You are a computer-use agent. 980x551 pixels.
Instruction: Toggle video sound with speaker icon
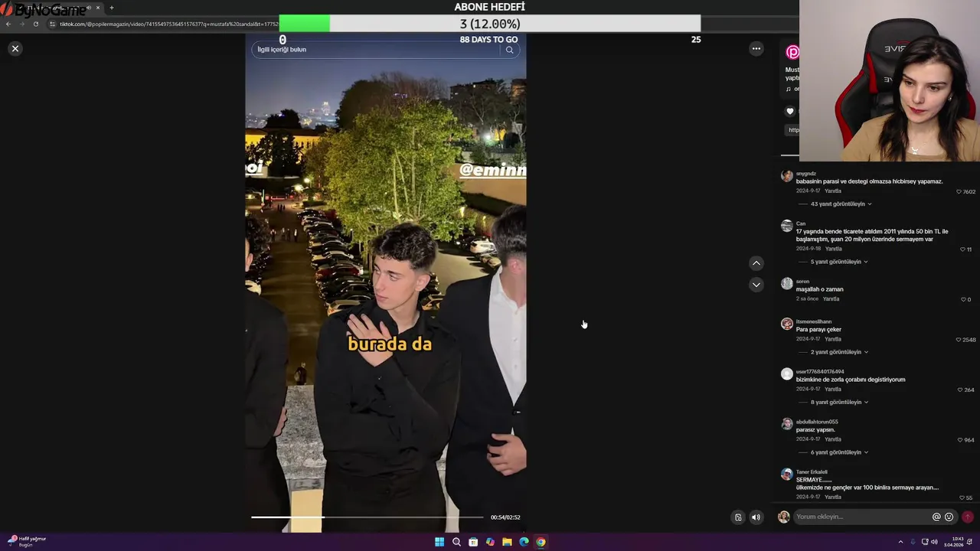[x=756, y=517]
